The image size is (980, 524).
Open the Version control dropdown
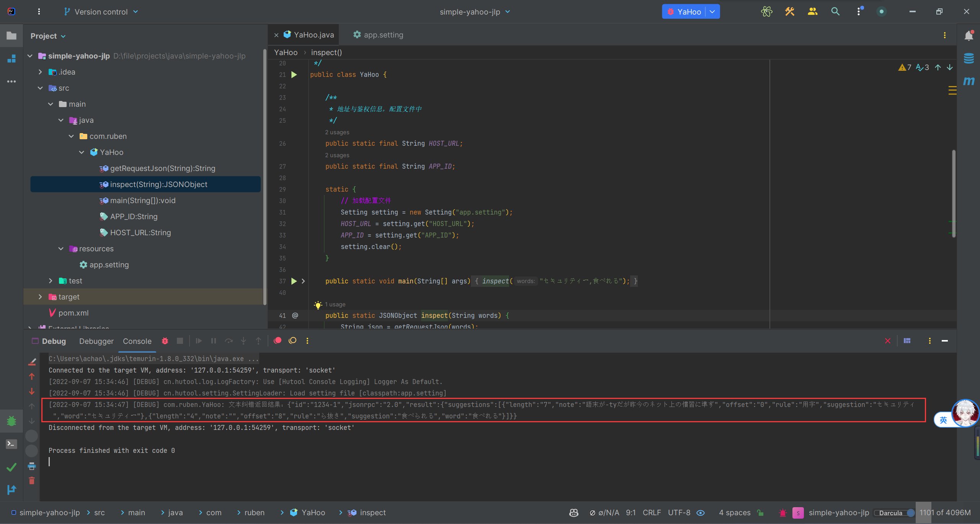[x=101, y=12]
